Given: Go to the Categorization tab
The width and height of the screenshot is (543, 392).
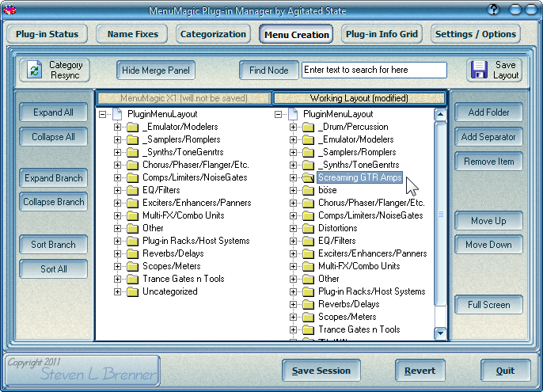Looking at the screenshot, I should tap(213, 34).
